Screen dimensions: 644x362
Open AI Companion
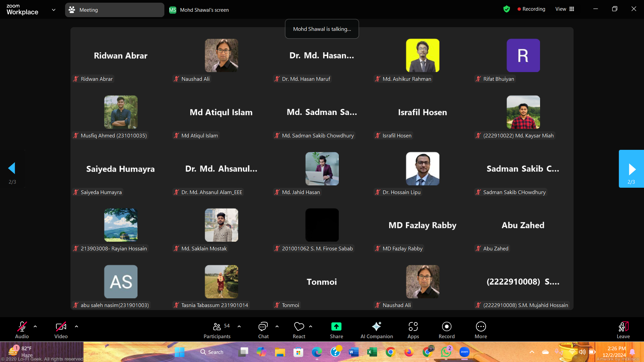tap(376, 327)
